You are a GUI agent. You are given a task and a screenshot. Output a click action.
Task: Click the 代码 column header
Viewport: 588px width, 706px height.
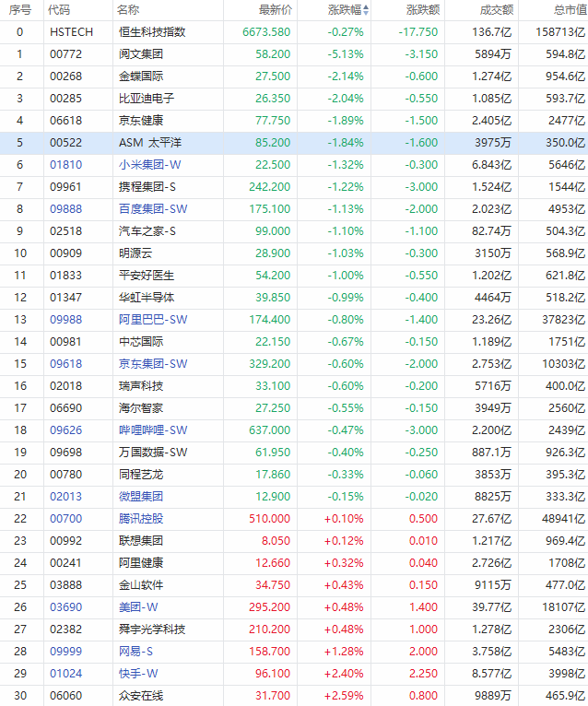[59, 10]
